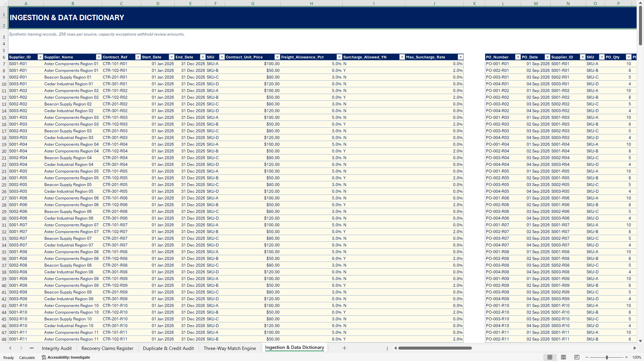The height and width of the screenshot is (361, 644).
Task: Select cell Cedar Industrial Region 05
Action: (72, 191)
